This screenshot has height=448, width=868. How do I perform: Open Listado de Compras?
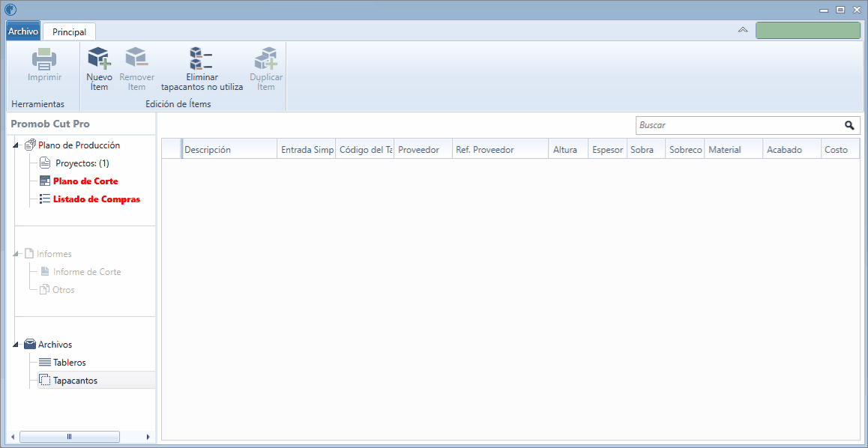97,199
